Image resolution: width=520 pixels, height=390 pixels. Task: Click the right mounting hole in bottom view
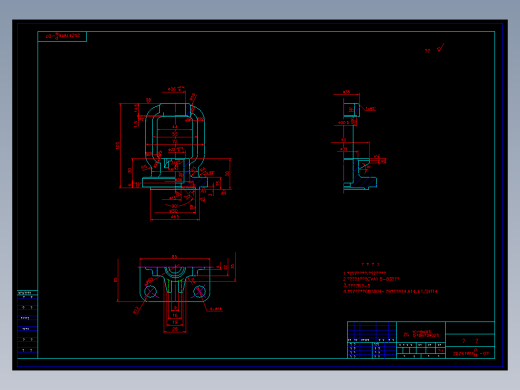199,292
